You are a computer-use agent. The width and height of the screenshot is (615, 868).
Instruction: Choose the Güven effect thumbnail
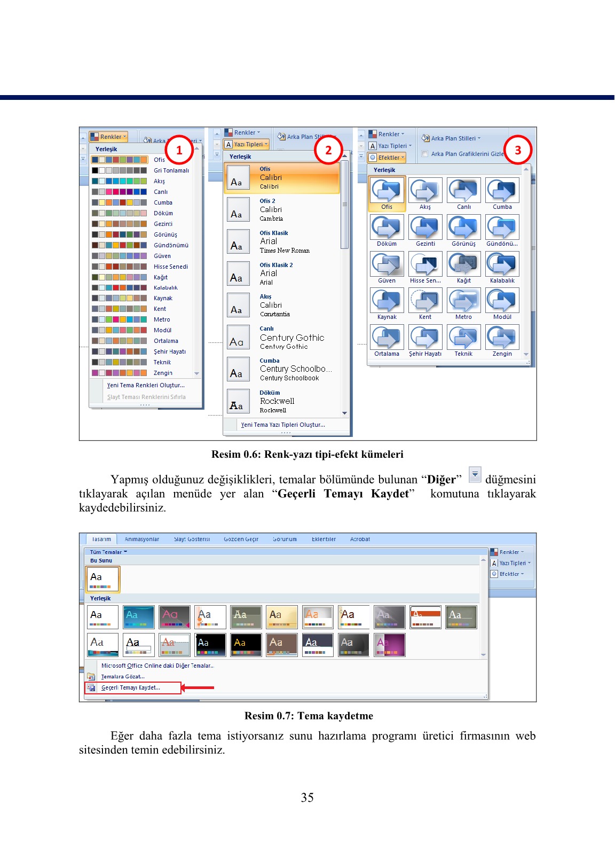pyautogui.click(x=387, y=264)
